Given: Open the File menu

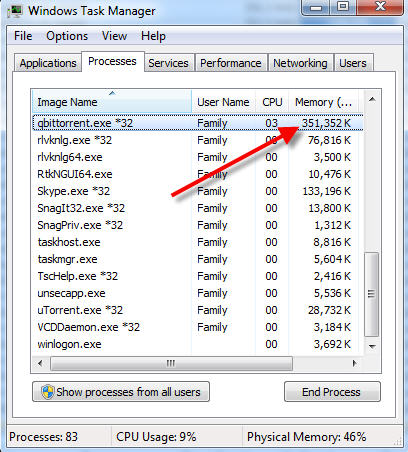Looking at the screenshot, I should (x=23, y=36).
